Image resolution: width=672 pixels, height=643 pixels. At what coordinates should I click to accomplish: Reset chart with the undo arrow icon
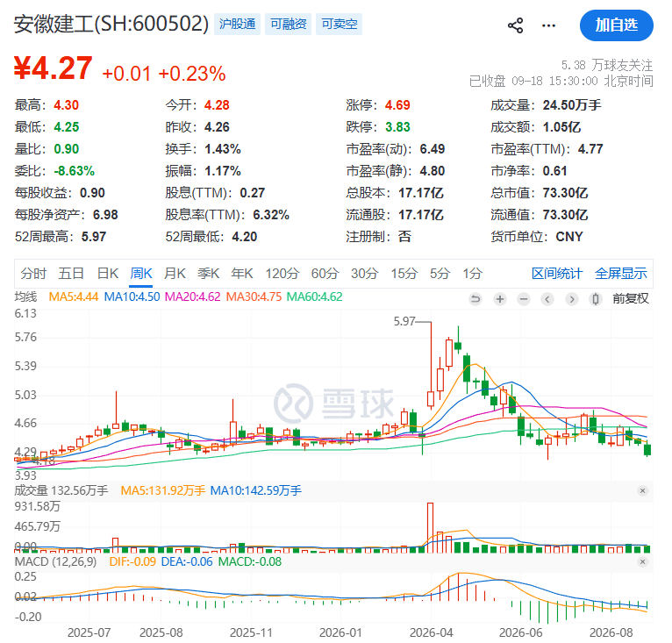tap(475, 298)
